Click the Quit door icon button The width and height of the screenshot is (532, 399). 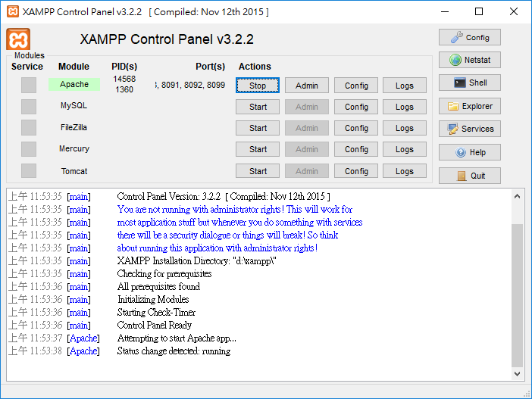click(470, 176)
